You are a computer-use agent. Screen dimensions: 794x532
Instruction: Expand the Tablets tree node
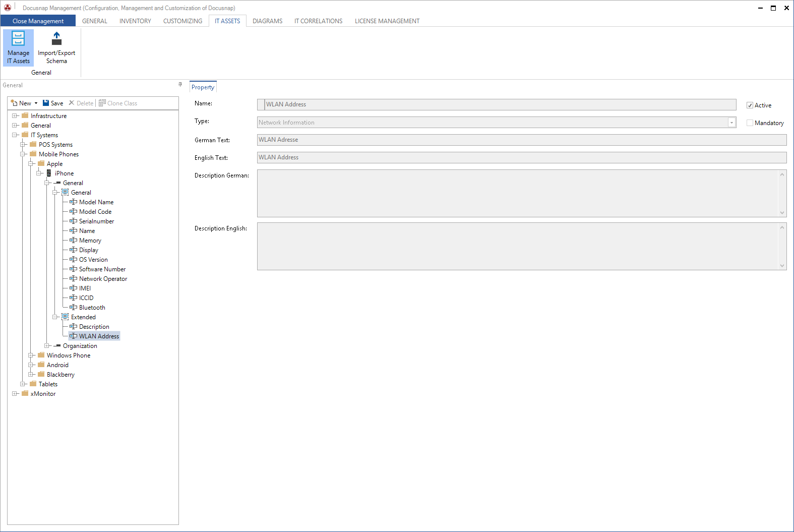[23, 384]
